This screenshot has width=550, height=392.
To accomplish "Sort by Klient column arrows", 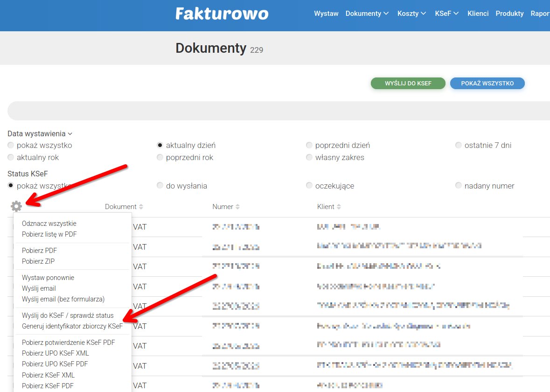I will click(339, 207).
